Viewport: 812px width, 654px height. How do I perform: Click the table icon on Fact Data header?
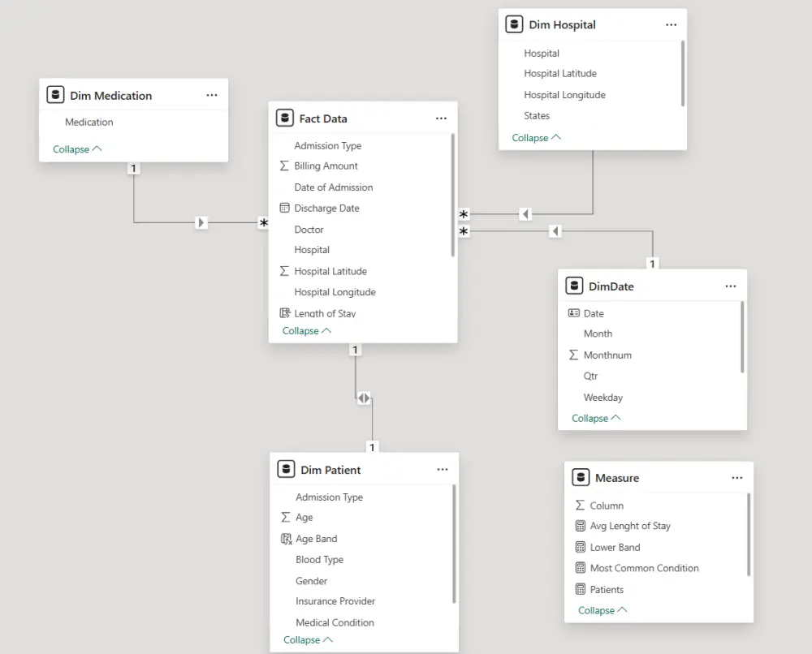coord(285,117)
